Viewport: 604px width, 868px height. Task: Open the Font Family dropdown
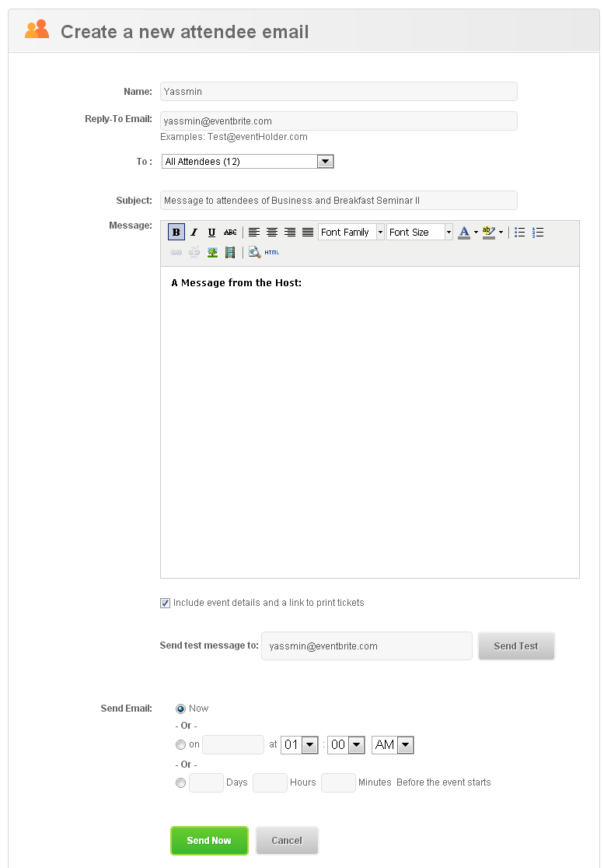click(x=351, y=233)
